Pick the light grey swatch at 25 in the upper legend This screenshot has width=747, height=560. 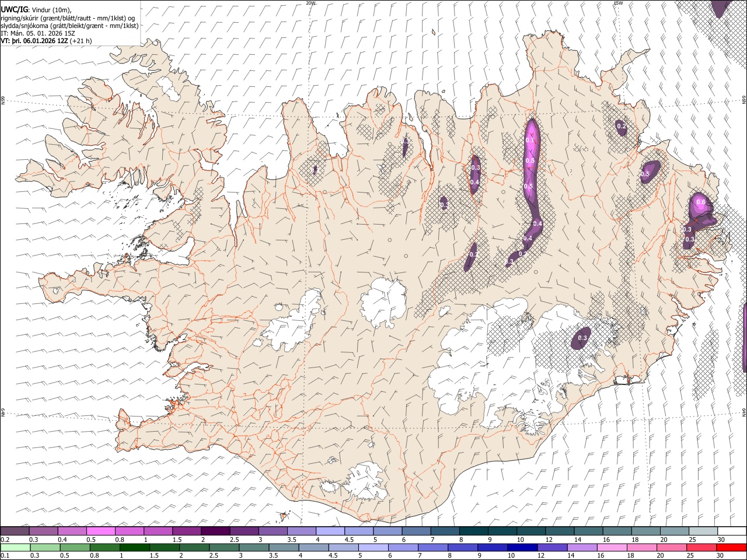pyautogui.click(x=703, y=531)
